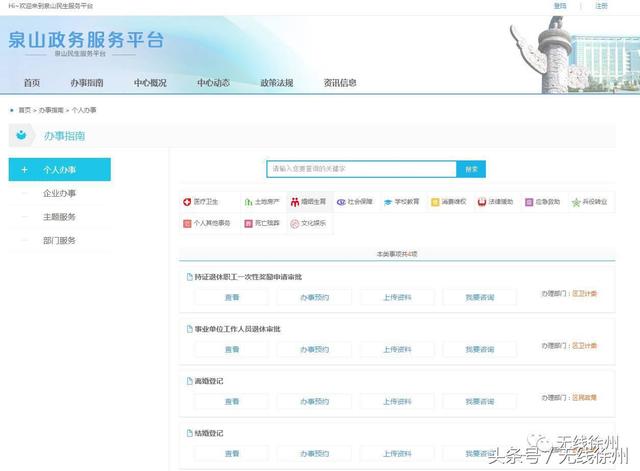Click the blue 搜索 search button
Screen dimensions: 640x471
(x=471, y=169)
